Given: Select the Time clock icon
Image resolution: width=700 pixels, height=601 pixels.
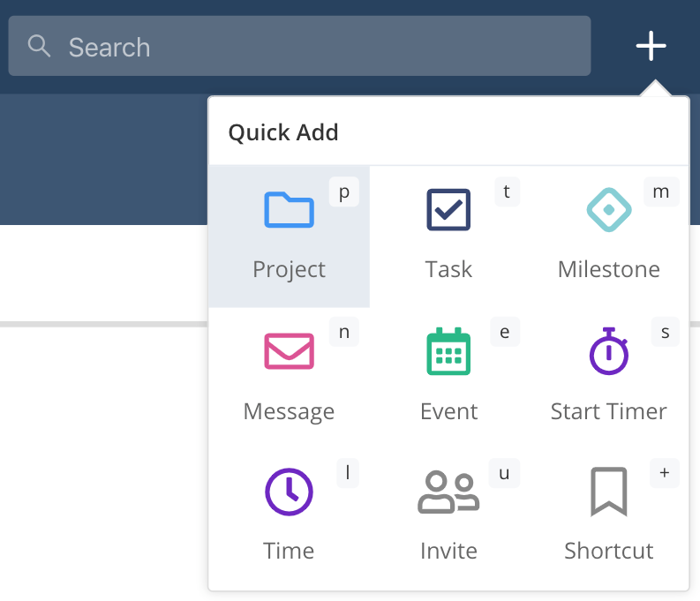Looking at the screenshot, I should point(289,492).
